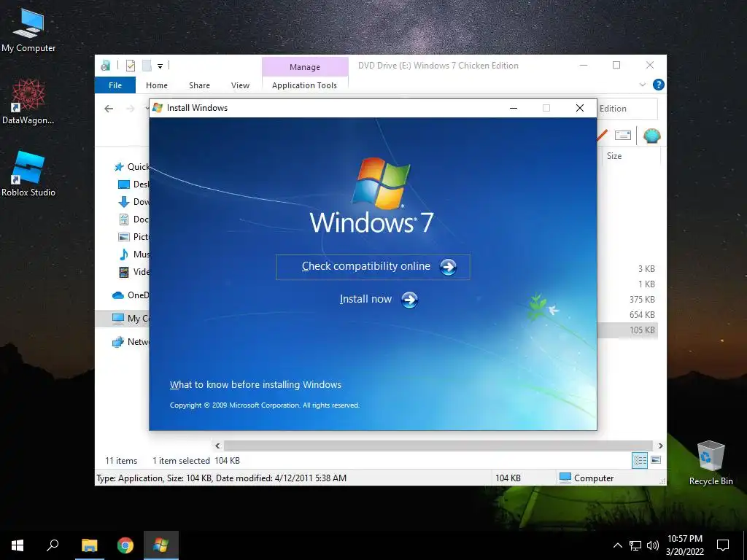Open the volume control in system tray
The height and width of the screenshot is (560, 747).
[x=653, y=545]
